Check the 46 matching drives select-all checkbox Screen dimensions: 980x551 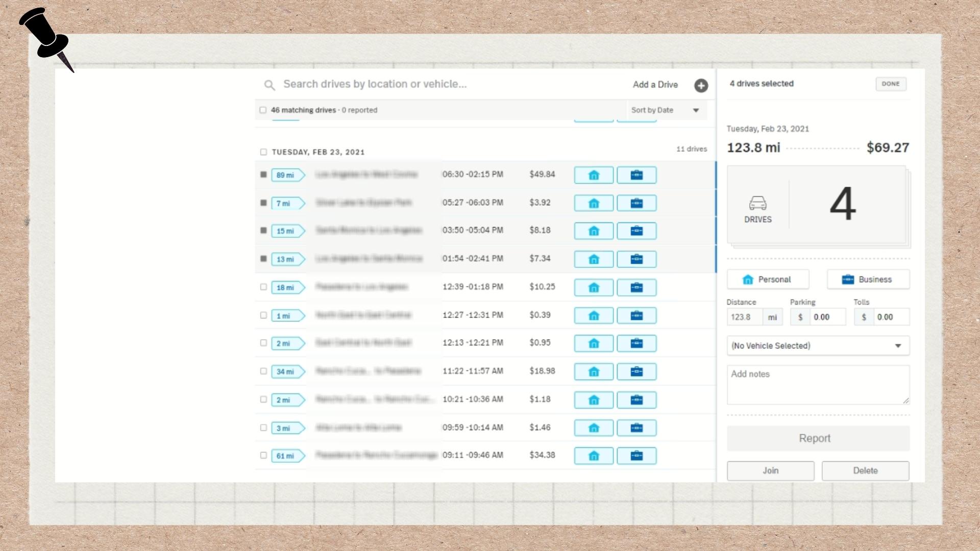point(263,110)
